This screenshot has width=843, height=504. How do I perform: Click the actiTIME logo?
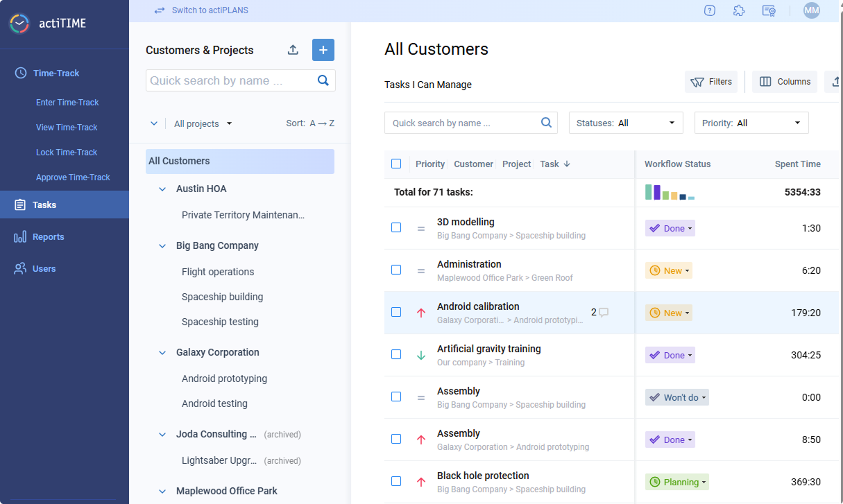[19, 24]
